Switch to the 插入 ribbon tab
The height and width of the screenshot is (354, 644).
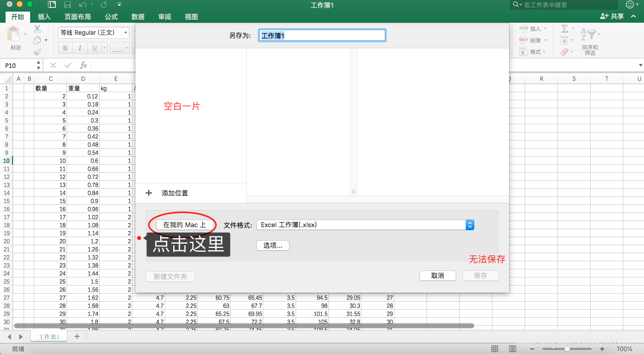point(44,17)
